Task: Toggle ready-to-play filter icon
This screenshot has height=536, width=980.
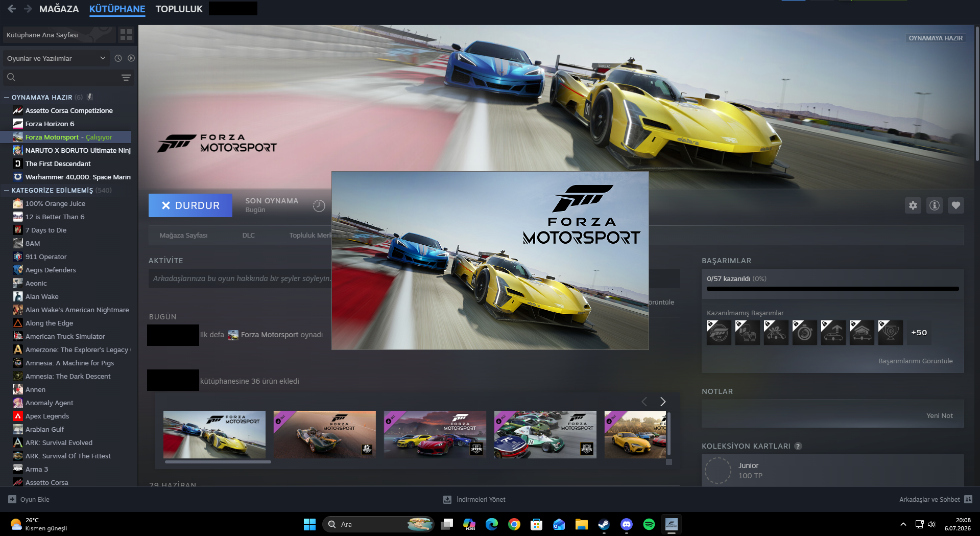Action: tap(131, 58)
